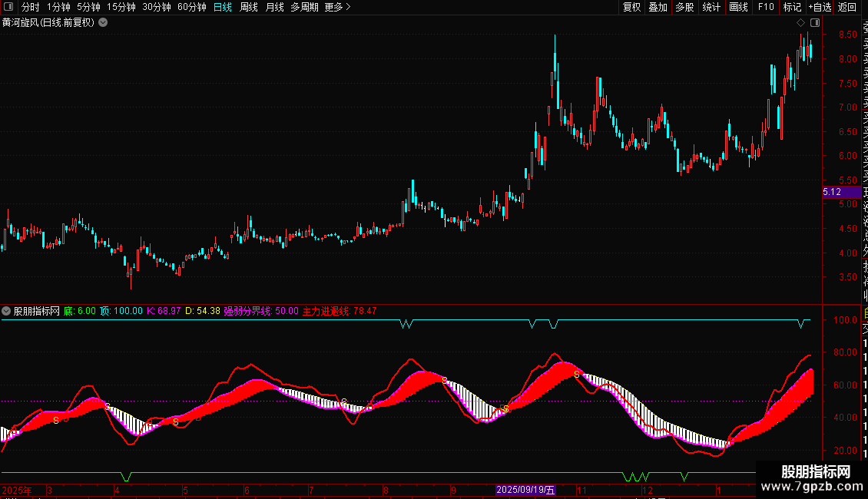868x499 pixels.
Task: Switch to 月线 monthly chart
Action: (274, 7)
